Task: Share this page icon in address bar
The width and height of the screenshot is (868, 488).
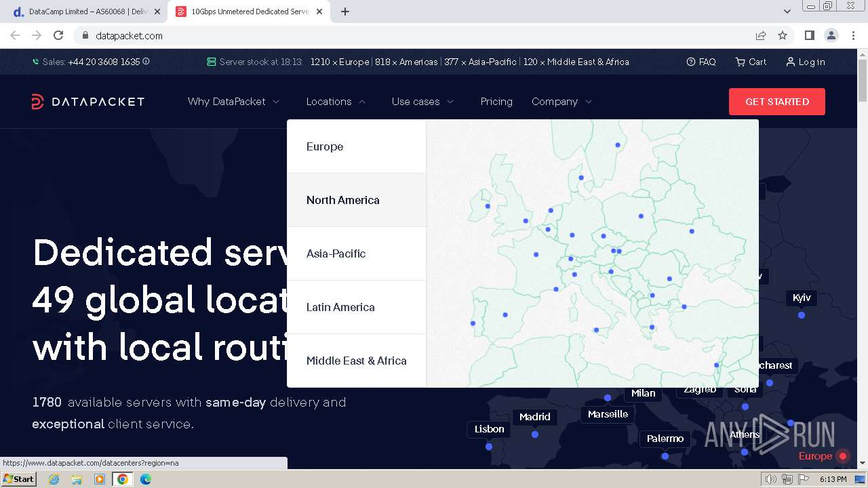Action: tap(761, 35)
